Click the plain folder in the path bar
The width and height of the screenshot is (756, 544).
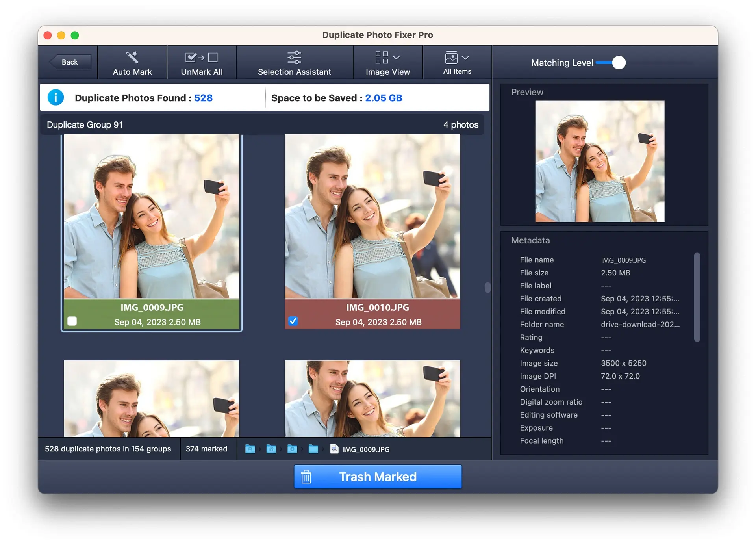(313, 449)
